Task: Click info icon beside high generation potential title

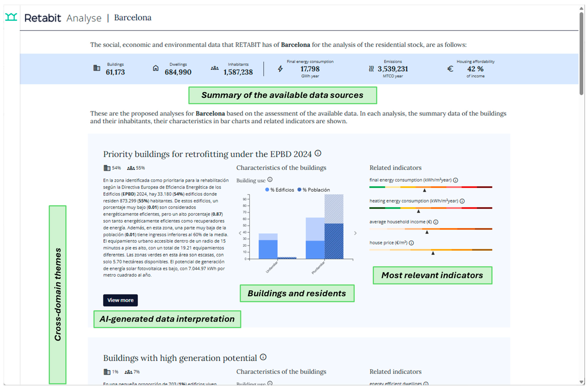Action: coord(263,357)
